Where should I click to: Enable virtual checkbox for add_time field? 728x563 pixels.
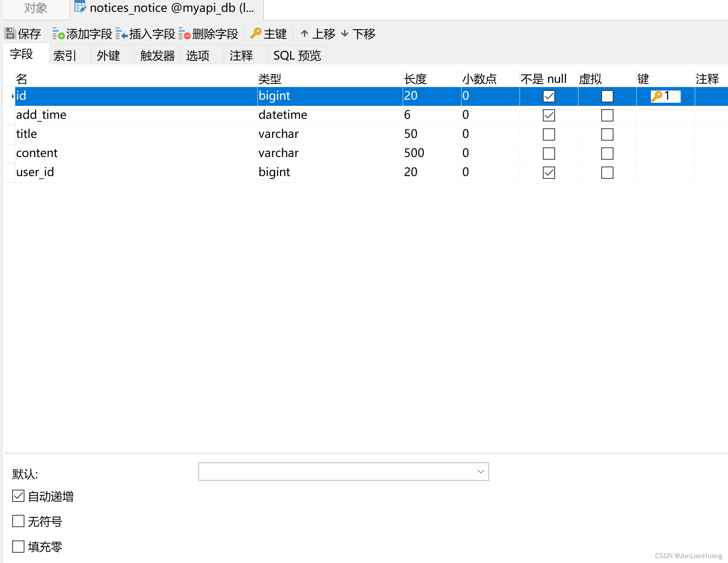[x=607, y=115]
